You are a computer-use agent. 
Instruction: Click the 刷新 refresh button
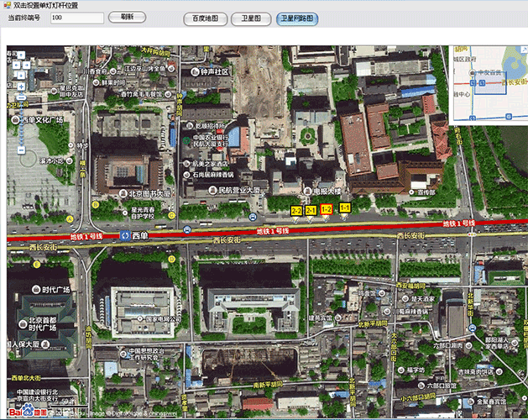click(x=127, y=17)
